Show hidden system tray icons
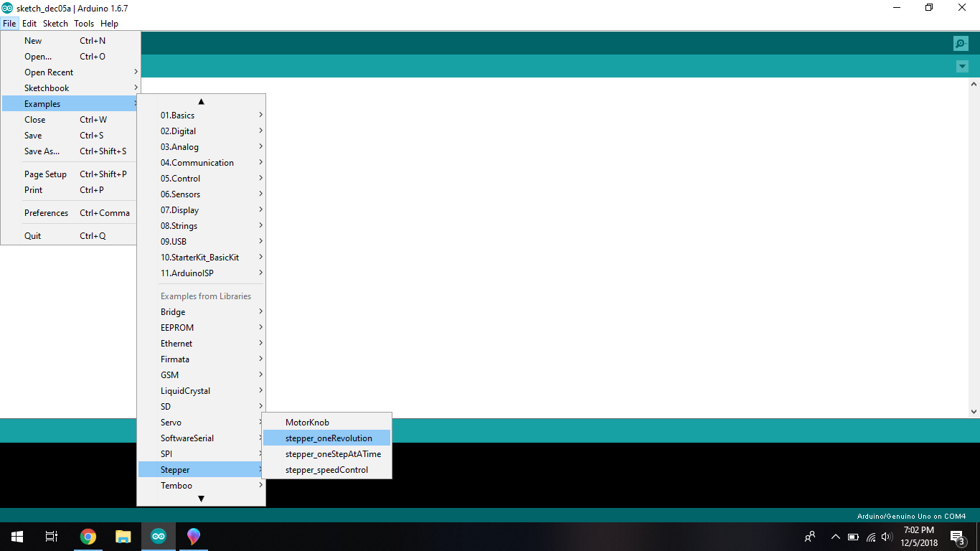 (835, 537)
